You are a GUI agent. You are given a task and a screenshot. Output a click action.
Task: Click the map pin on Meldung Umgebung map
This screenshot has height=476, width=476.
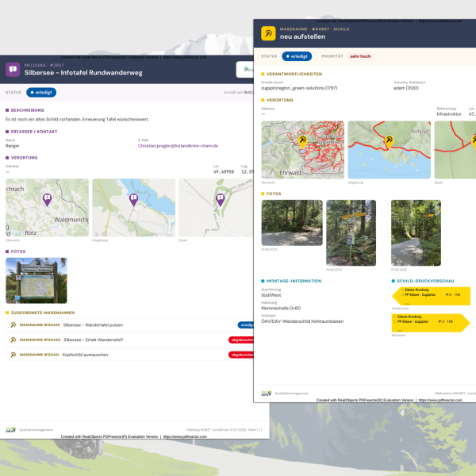133,200
